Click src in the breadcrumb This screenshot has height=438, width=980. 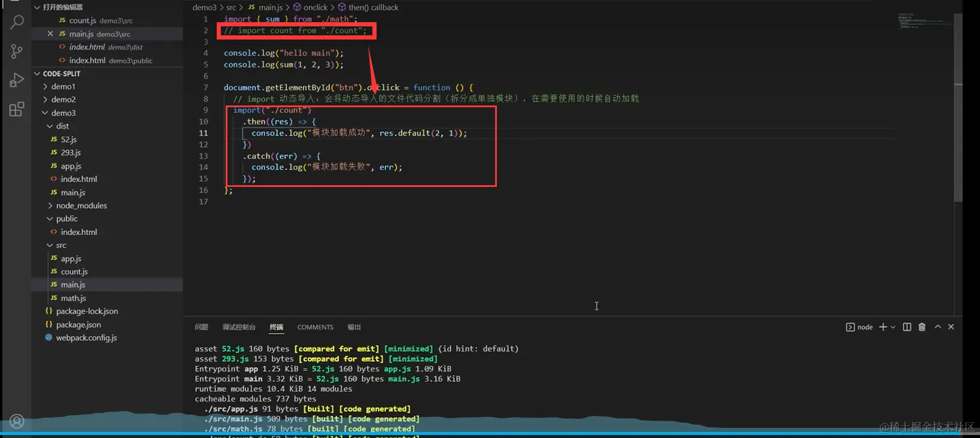point(231,7)
